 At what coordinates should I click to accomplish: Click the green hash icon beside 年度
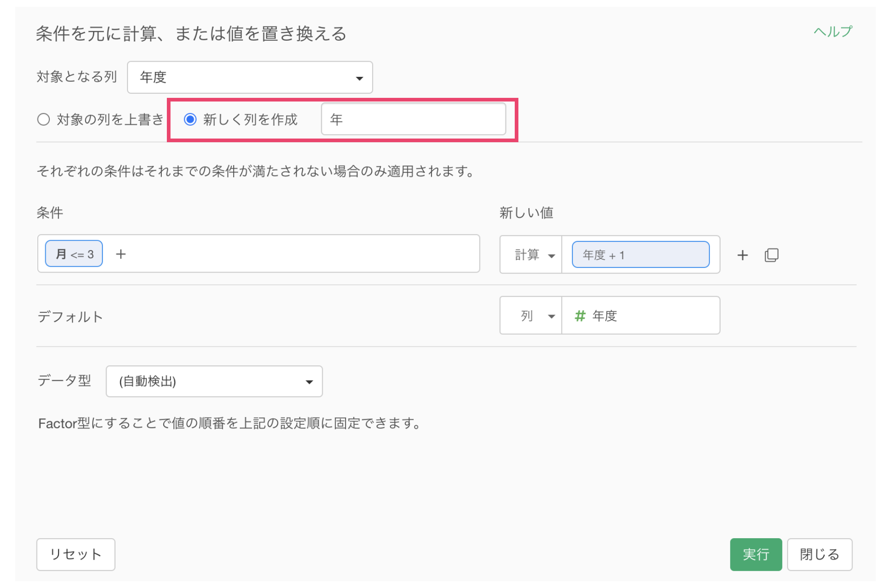[580, 316]
